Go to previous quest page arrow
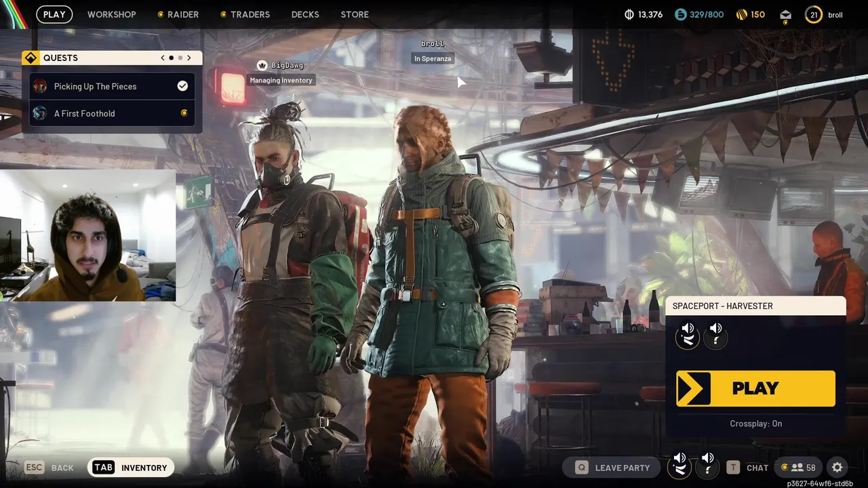The image size is (868, 488). click(x=163, y=58)
